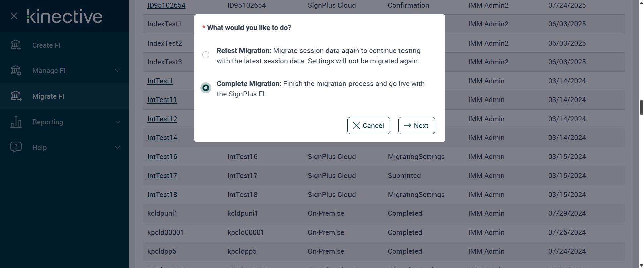
Task: Click the Help question mark icon
Action: pos(16,147)
